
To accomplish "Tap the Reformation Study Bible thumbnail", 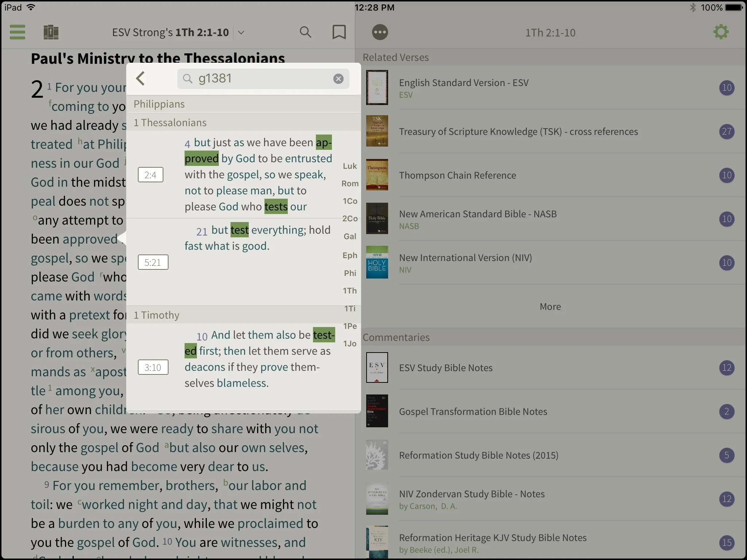I will click(377, 455).
